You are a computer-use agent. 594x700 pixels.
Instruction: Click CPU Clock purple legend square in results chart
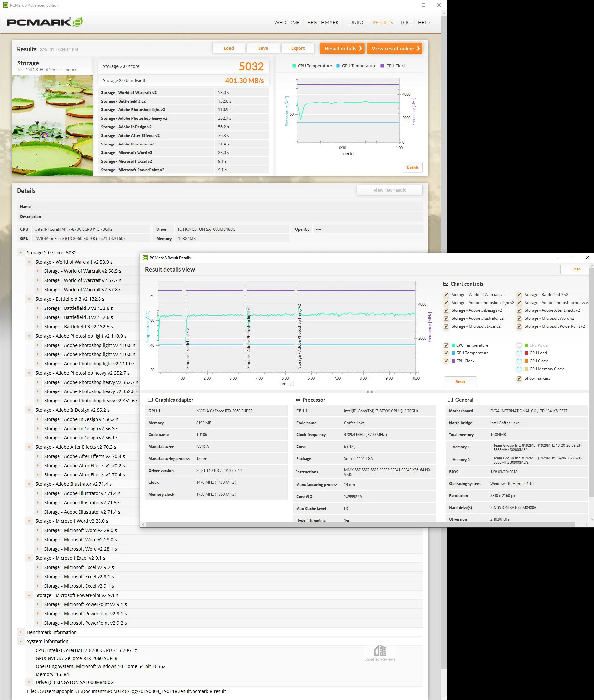pos(382,66)
